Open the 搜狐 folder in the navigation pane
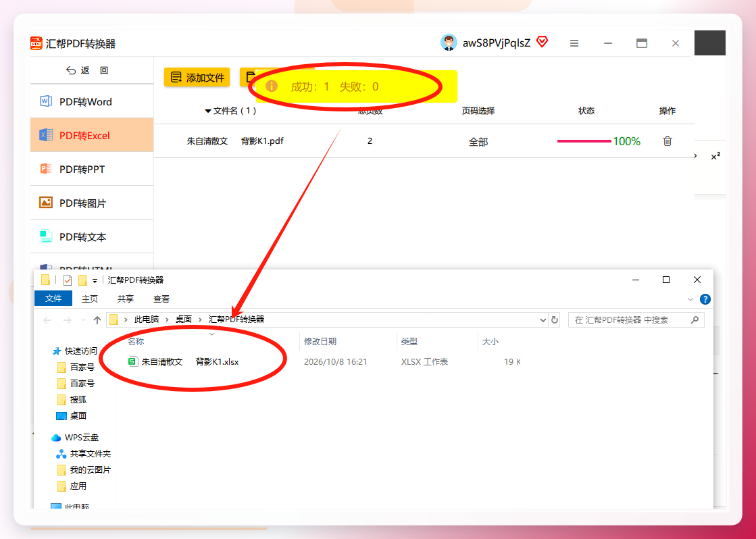Viewport: 756px width, 539px height. [72, 399]
